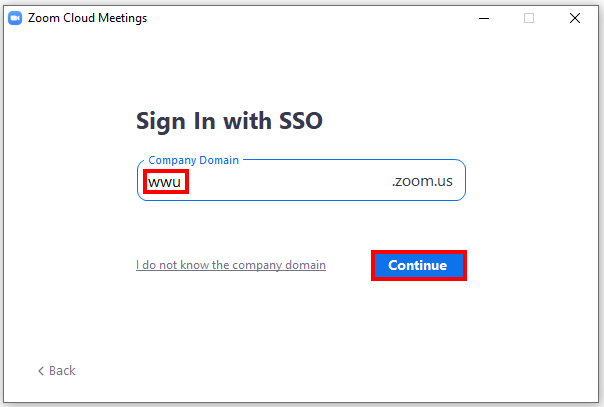Open the "I do not know the company domain" link
Viewport: 604px width, 407px height.
231,265
